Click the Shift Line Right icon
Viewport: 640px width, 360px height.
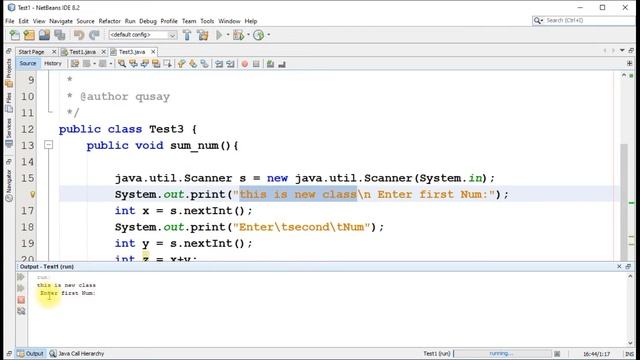[231, 64]
